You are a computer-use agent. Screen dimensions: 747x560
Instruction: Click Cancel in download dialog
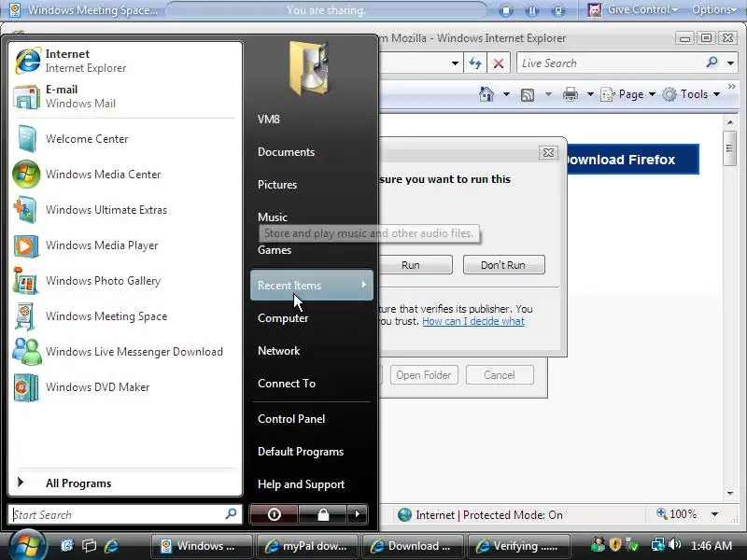click(500, 375)
